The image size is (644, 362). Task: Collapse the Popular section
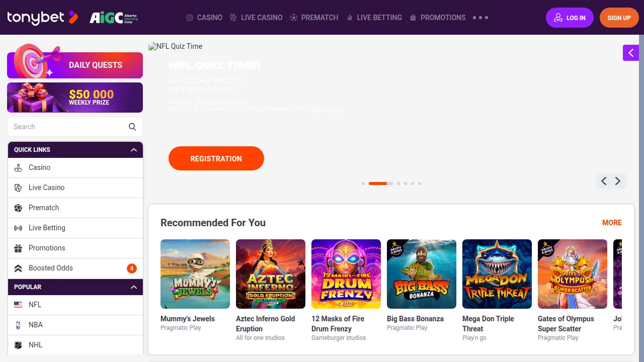[134, 287]
